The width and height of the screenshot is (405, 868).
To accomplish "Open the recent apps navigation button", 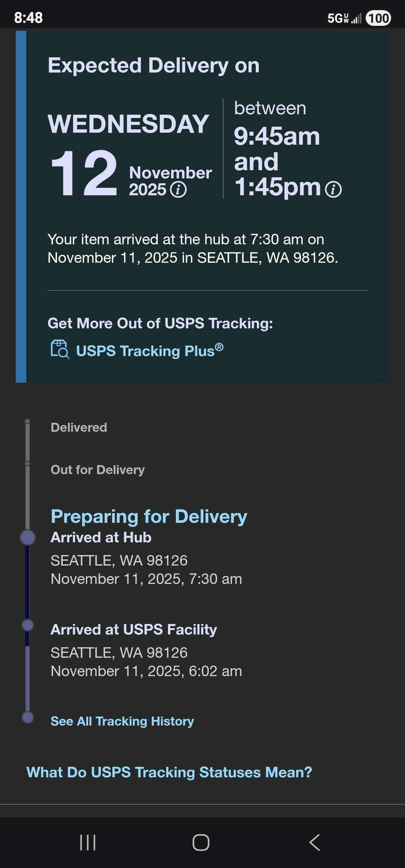I will (x=88, y=843).
